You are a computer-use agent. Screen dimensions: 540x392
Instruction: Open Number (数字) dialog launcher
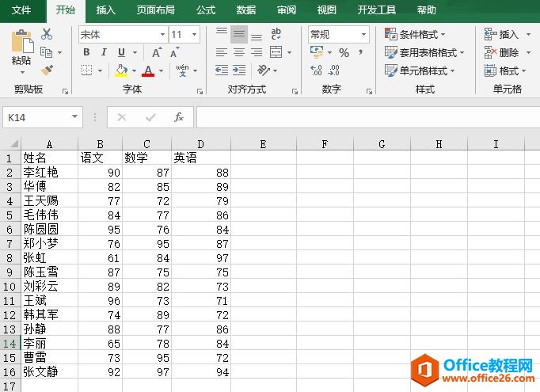pyautogui.click(x=369, y=91)
